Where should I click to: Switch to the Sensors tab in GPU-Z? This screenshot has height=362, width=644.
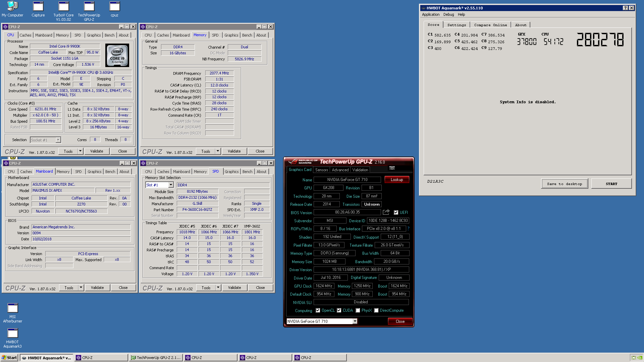(322, 170)
